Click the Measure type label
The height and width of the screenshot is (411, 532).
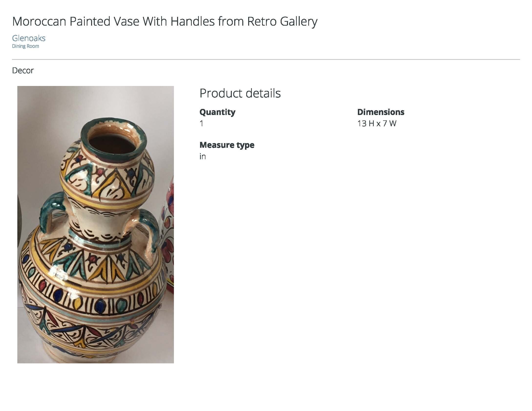[227, 145]
